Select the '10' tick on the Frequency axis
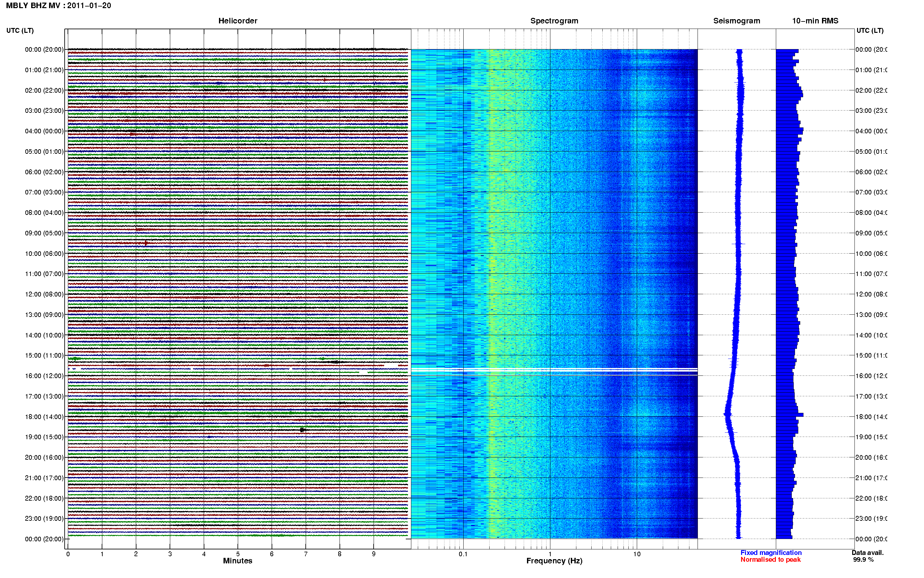The height and width of the screenshot is (578, 924). [x=637, y=554]
